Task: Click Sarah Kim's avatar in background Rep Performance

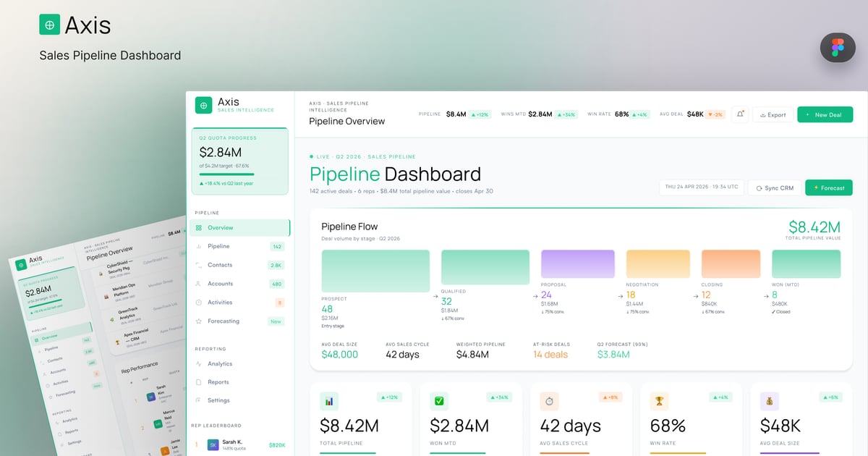Action: (x=150, y=397)
